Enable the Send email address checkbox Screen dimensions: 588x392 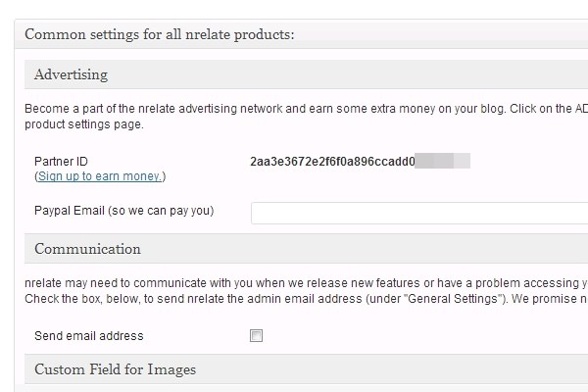click(x=256, y=335)
